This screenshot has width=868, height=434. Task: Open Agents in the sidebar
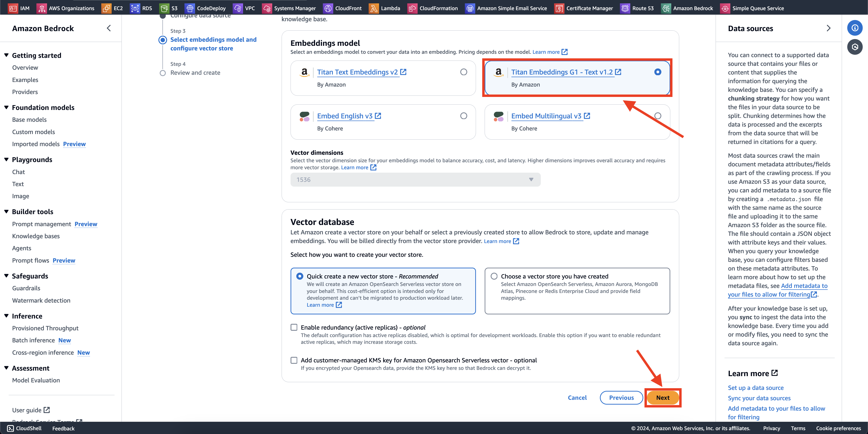click(21, 248)
